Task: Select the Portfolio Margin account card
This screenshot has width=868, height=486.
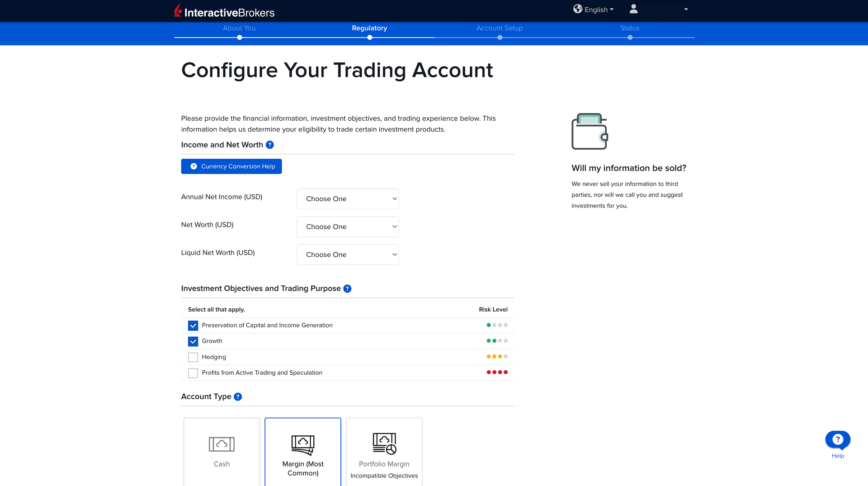Action: click(384, 452)
